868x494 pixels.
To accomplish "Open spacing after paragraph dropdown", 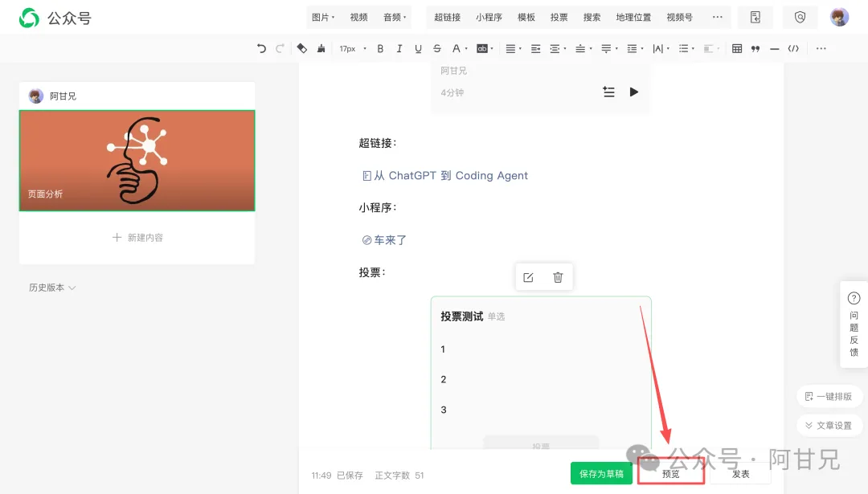I will click(609, 49).
